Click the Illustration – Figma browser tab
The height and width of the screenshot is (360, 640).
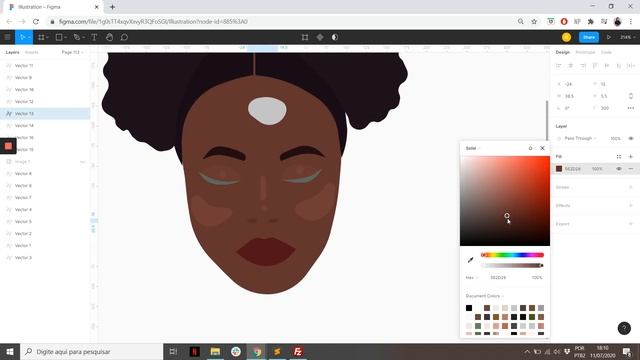point(53,7)
